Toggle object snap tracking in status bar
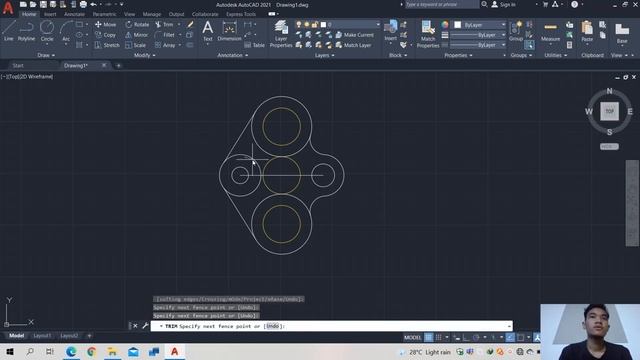640x360 pixels. point(510,337)
